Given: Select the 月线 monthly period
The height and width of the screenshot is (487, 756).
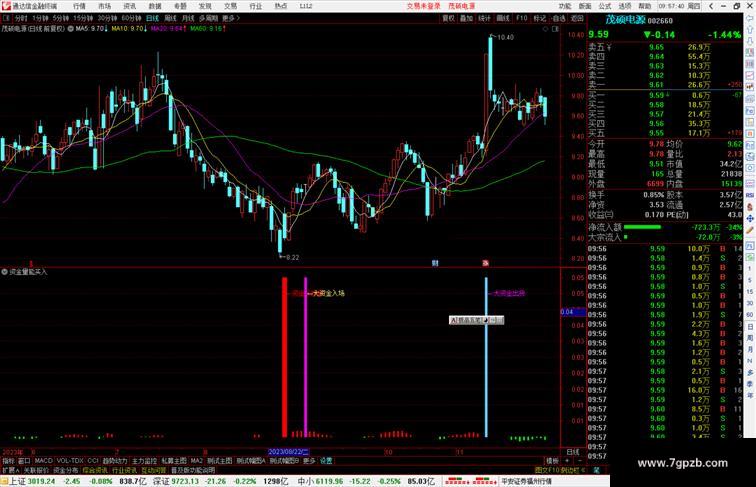Looking at the screenshot, I should (188, 18).
